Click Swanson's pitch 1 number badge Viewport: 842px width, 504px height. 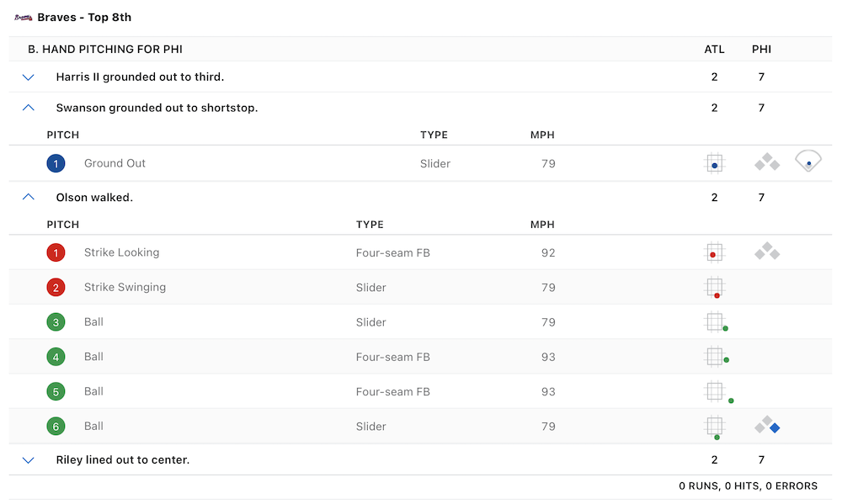[x=56, y=163]
